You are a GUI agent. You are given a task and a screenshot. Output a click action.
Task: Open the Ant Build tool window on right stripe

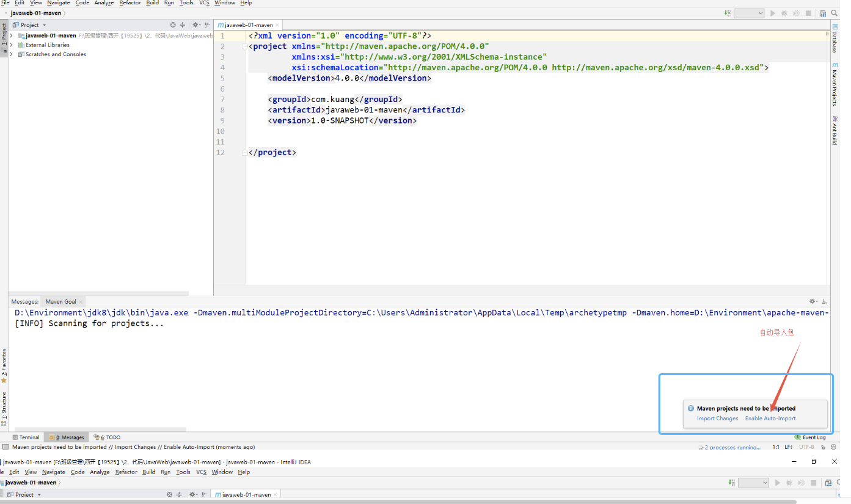[835, 130]
